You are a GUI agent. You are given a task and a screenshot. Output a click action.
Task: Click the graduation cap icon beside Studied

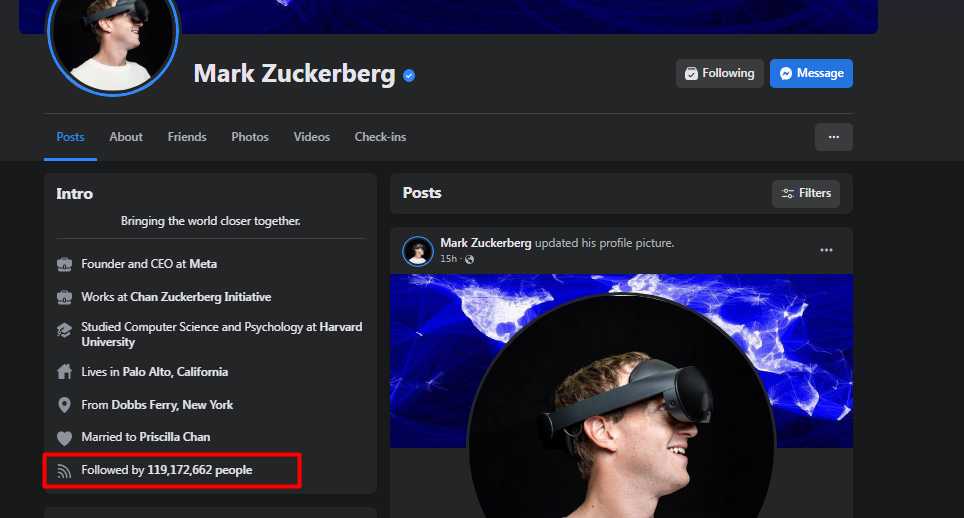pos(65,329)
